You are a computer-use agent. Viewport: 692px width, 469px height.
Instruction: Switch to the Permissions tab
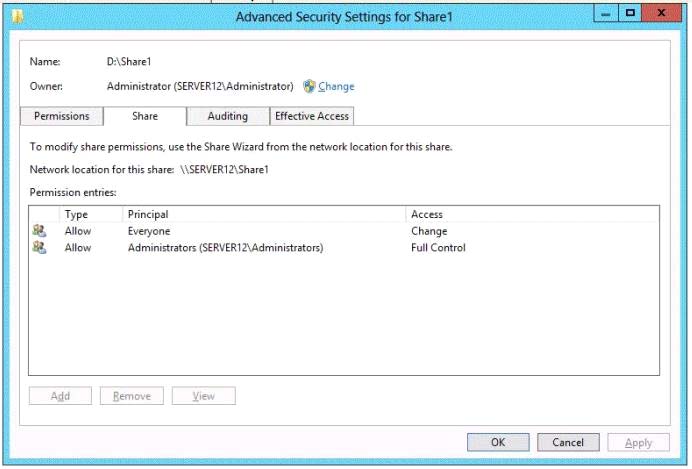[62, 116]
